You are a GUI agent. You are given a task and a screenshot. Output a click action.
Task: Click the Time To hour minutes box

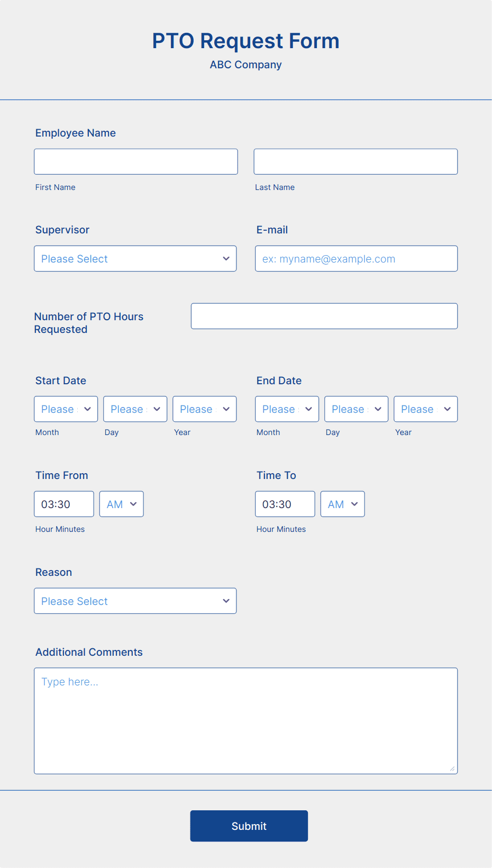click(x=285, y=504)
